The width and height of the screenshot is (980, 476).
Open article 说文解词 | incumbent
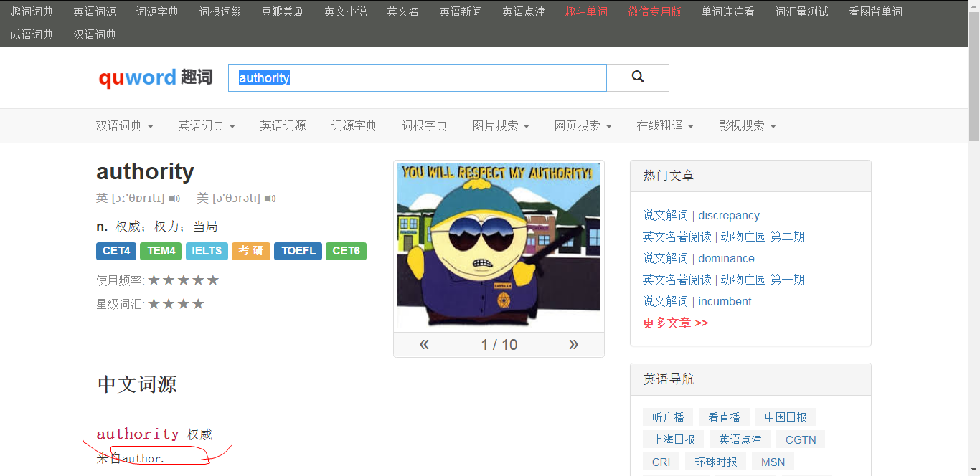click(x=697, y=301)
